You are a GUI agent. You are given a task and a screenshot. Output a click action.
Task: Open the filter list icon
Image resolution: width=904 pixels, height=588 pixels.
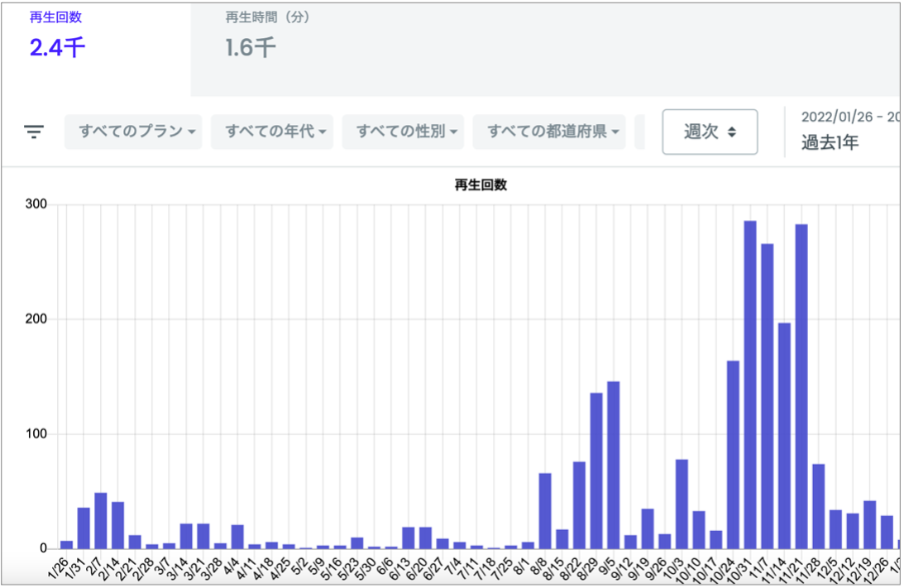[x=34, y=132]
